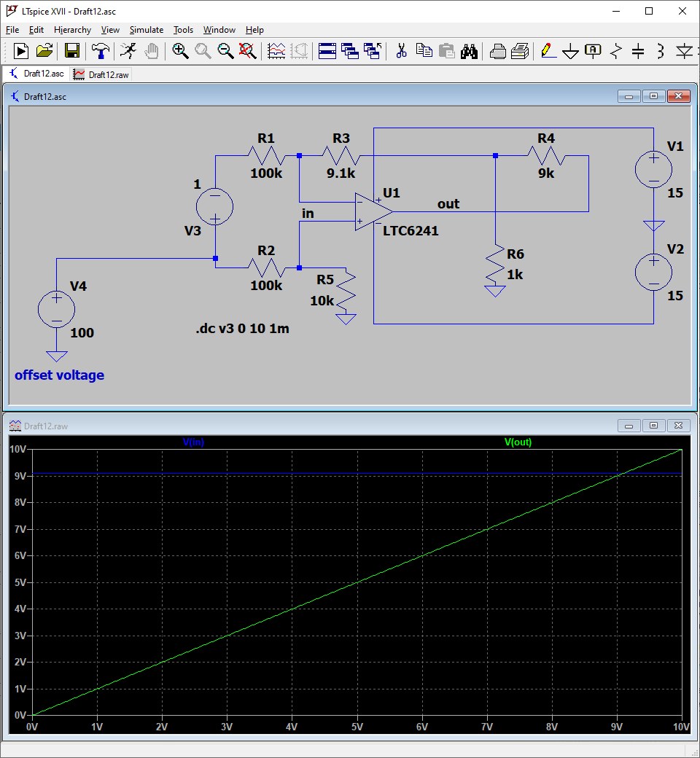
Task: Click the 'out' net label
Action: pyautogui.click(x=448, y=204)
